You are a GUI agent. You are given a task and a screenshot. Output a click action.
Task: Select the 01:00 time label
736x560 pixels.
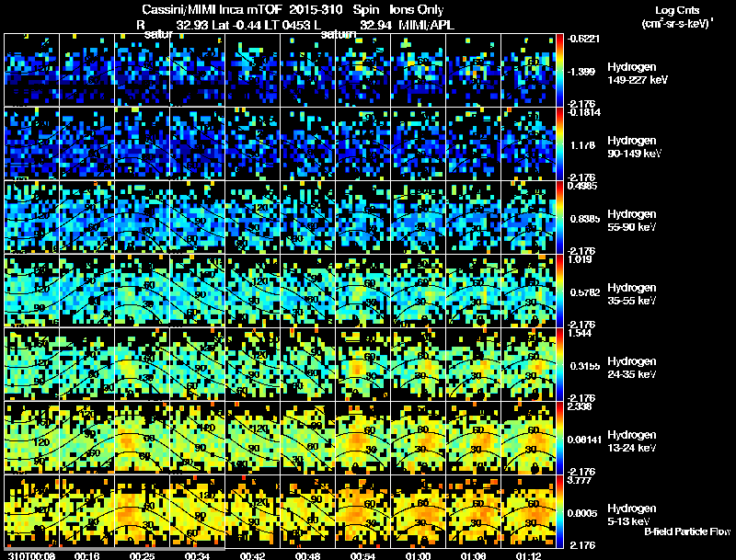coord(418,555)
